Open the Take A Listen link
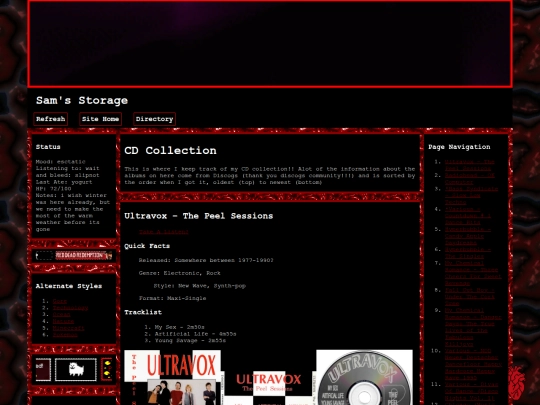 point(164,232)
